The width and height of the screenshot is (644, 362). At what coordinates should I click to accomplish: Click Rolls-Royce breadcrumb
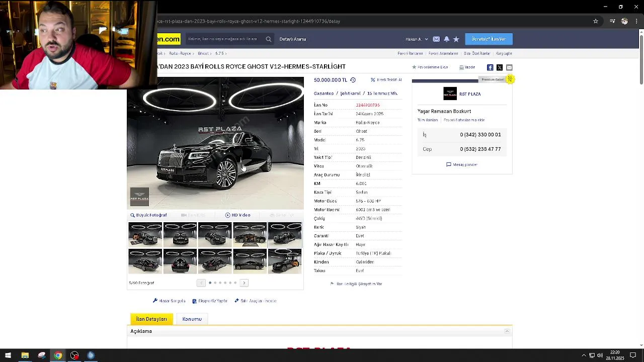(x=180, y=53)
